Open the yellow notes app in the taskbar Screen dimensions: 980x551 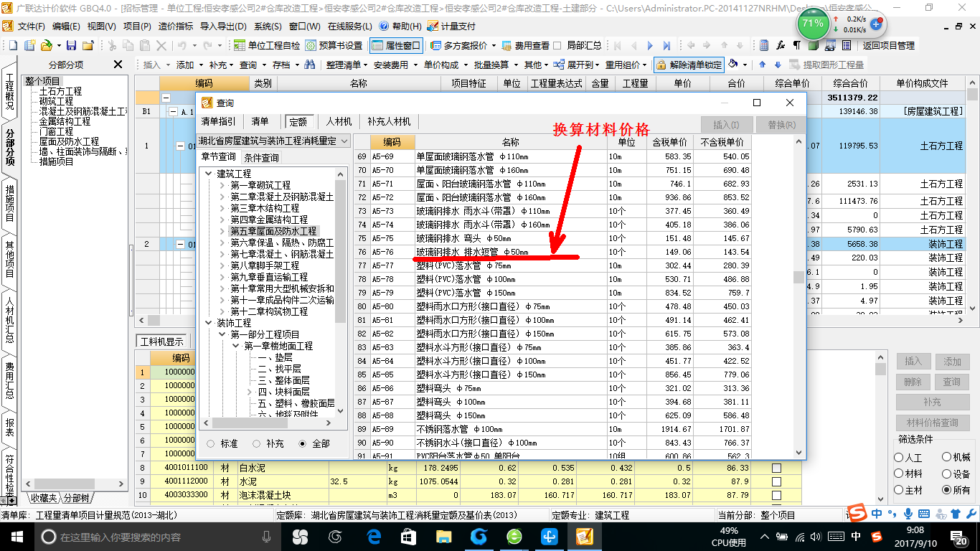584,536
